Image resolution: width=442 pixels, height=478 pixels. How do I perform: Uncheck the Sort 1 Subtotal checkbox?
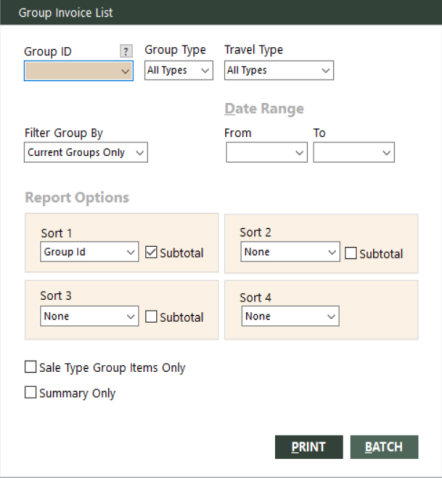pyautogui.click(x=151, y=252)
